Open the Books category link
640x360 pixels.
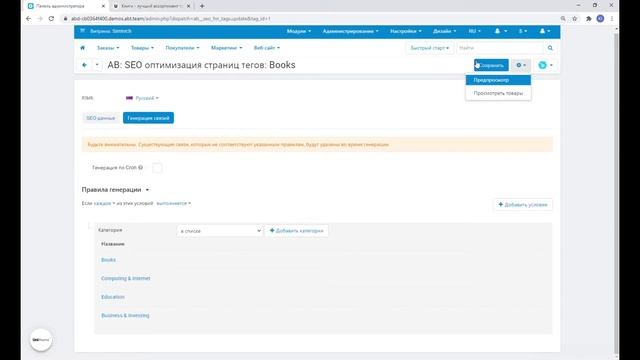[x=109, y=260]
